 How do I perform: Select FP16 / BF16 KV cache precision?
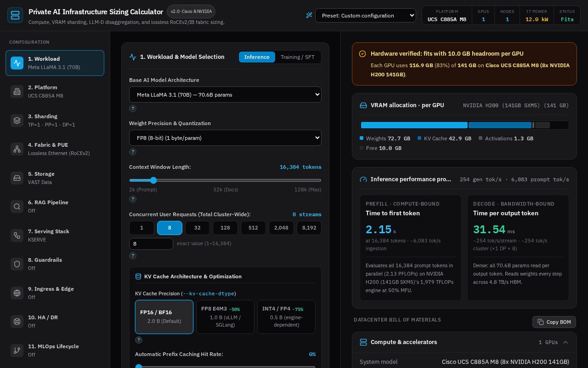point(164,317)
